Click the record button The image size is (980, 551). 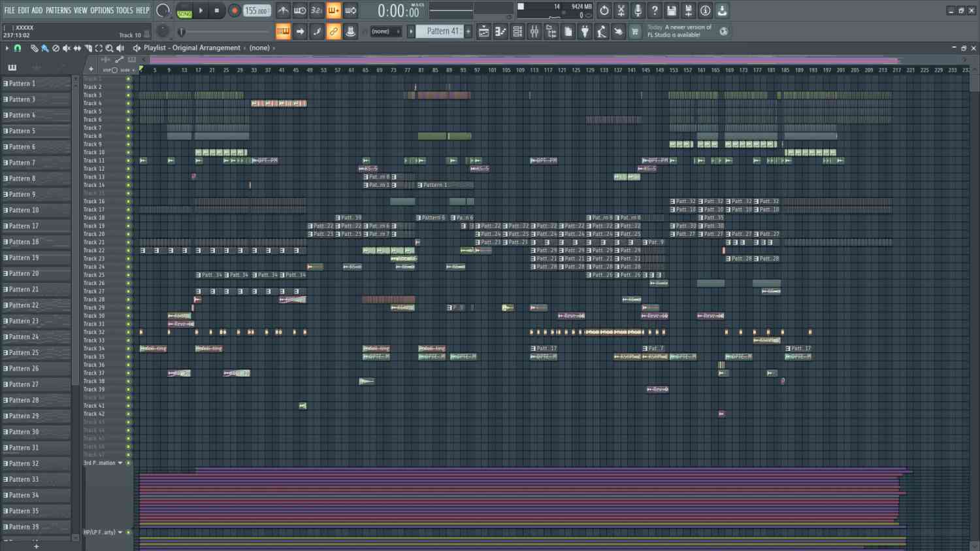click(x=234, y=10)
